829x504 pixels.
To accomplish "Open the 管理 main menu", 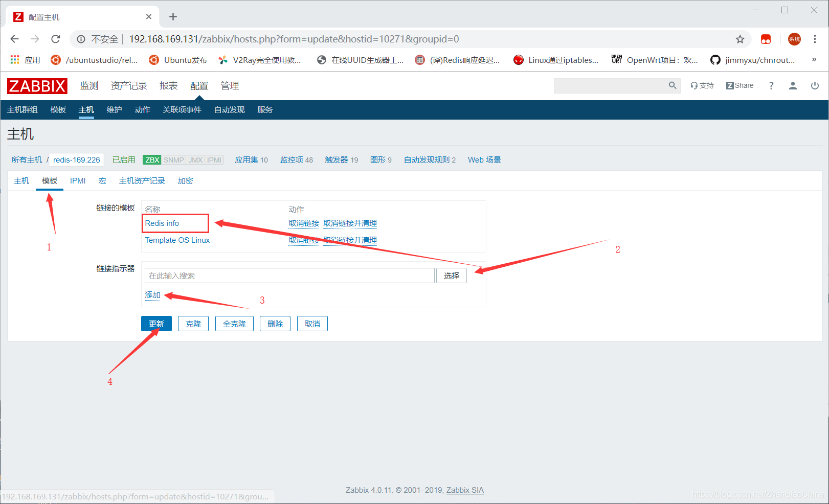I will (x=230, y=86).
